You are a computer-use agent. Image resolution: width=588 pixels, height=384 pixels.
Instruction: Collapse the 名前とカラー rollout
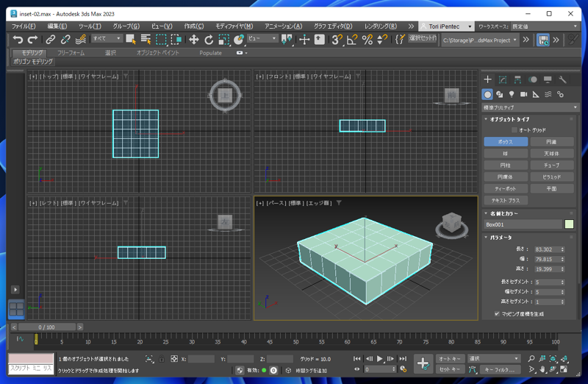[503, 213]
